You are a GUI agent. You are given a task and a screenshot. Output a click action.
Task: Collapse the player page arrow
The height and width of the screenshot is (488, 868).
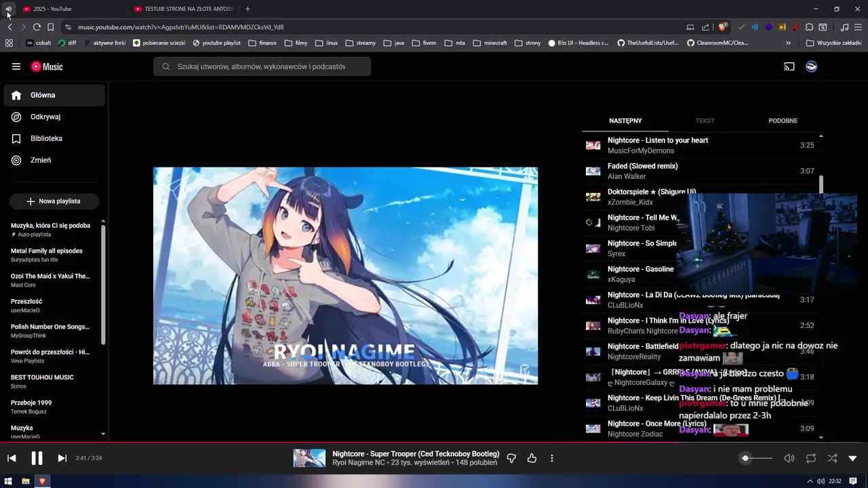(x=852, y=458)
